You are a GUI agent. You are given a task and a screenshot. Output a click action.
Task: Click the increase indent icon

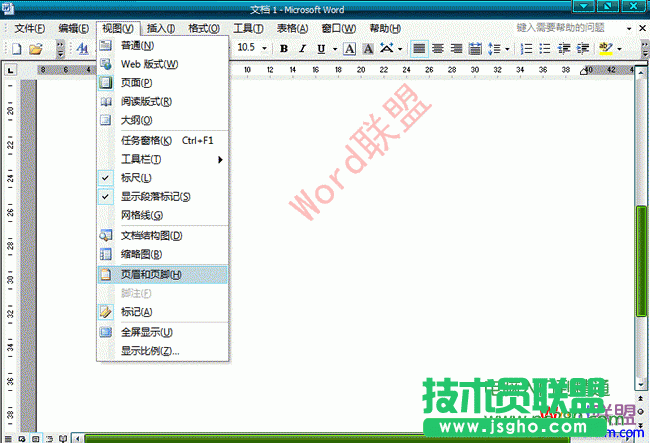583,49
